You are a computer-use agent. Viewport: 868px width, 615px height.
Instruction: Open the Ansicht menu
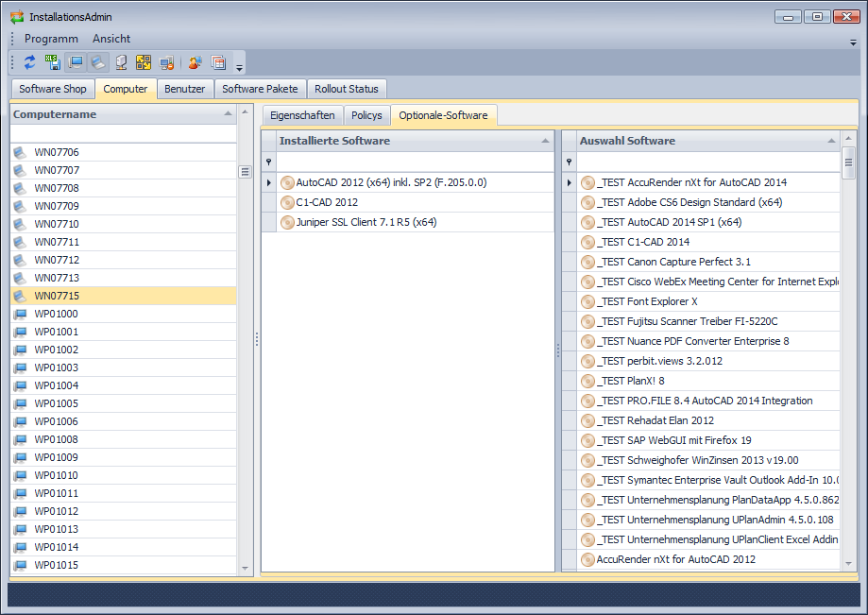click(111, 39)
